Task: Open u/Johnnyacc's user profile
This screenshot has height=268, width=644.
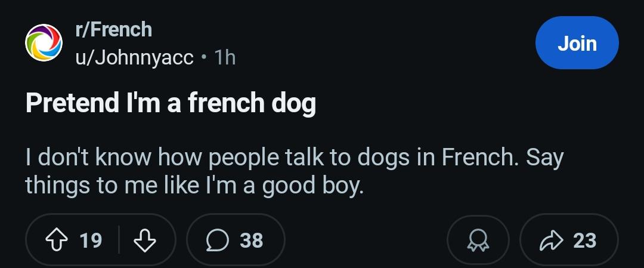Action: [134, 57]
